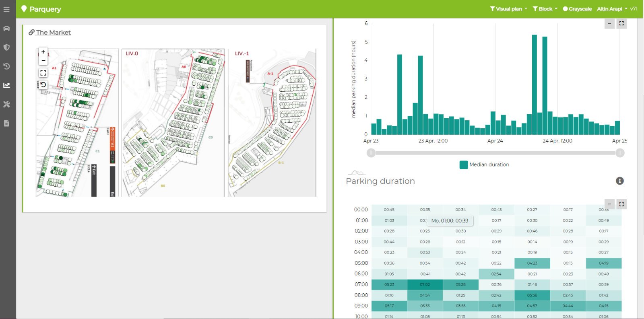Image resolution: width=644 pixels, height=319 pixels.
Task: Show Parking duration info tooltip
Action: click(620, 181)
